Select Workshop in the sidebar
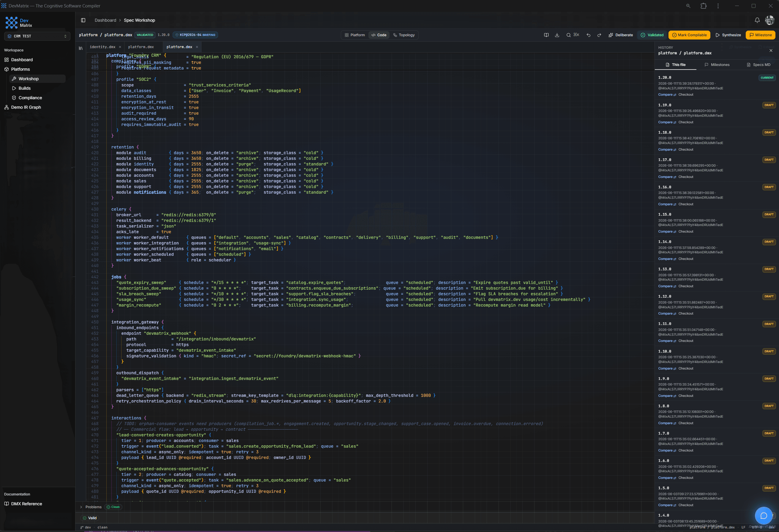This screenshot has width=779, height=532. tap(37, 79)
